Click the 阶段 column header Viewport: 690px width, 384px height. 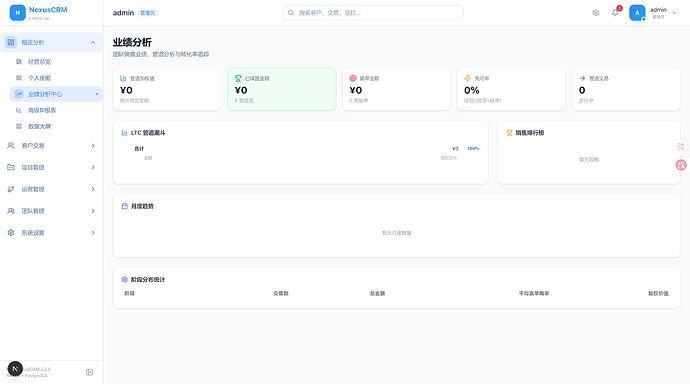click(x=130, y=293)
